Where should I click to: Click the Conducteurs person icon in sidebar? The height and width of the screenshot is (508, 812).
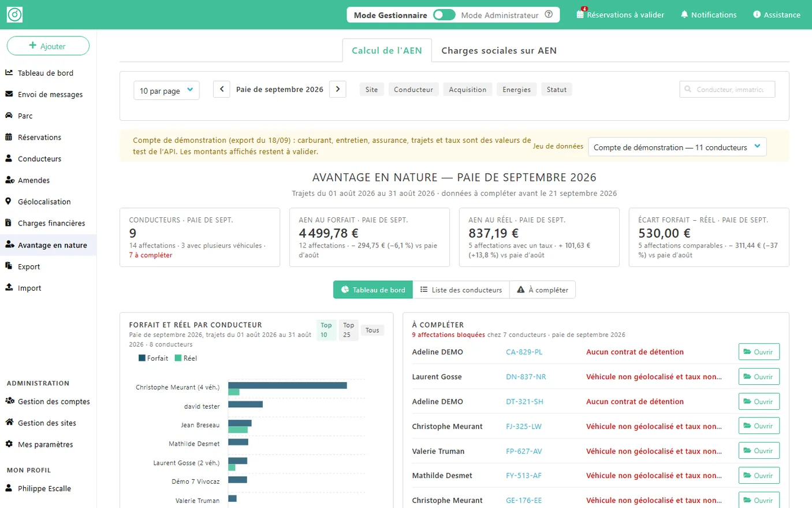9,158
